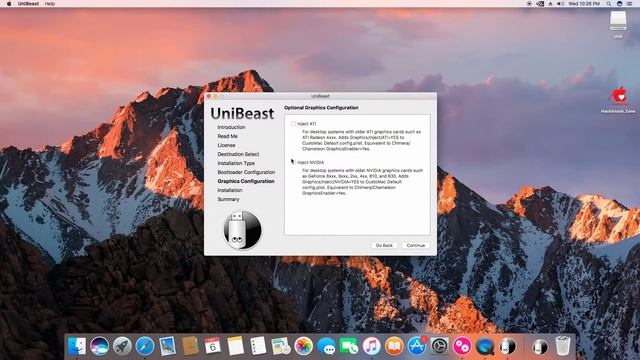Open the Apple menu
Viewport: 640px width, 360px height.
(x=9, y=4)
